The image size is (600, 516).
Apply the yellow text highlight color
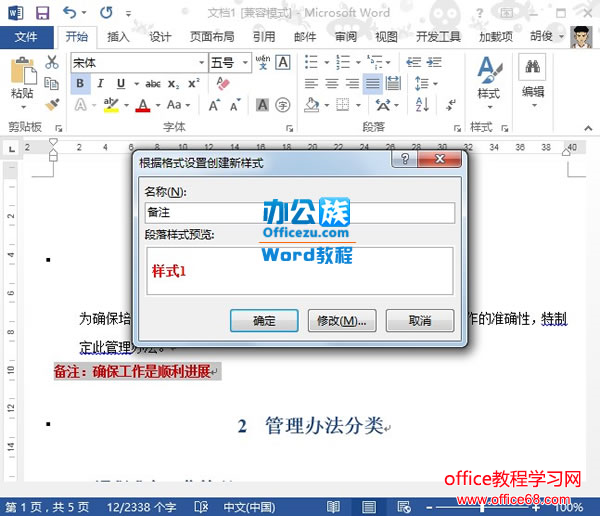111,105
